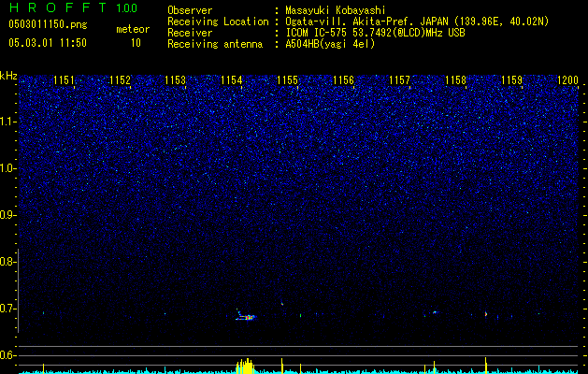Screen dimensions: 588x374
Task: Click the 1158 time marker
Action: coord(455,80)
